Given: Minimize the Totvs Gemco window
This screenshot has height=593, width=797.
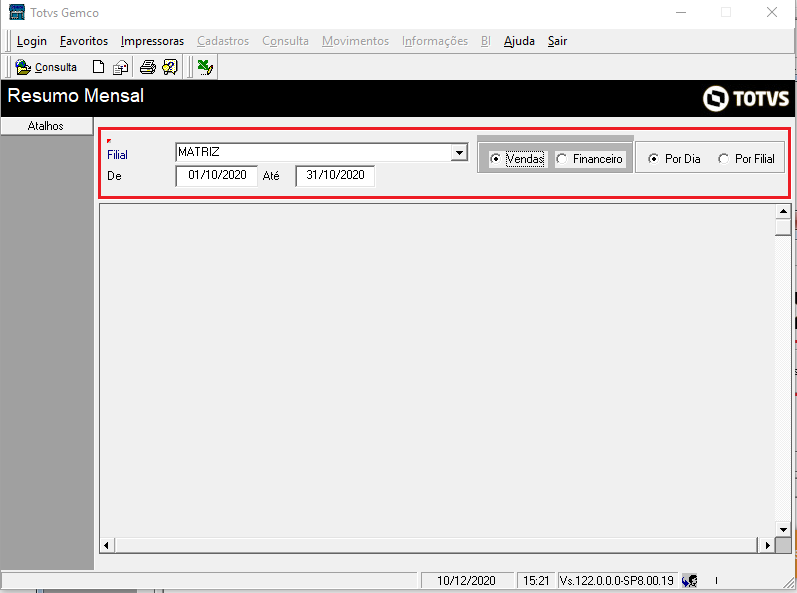Looking at the screenshot, I should coord(681,12).
